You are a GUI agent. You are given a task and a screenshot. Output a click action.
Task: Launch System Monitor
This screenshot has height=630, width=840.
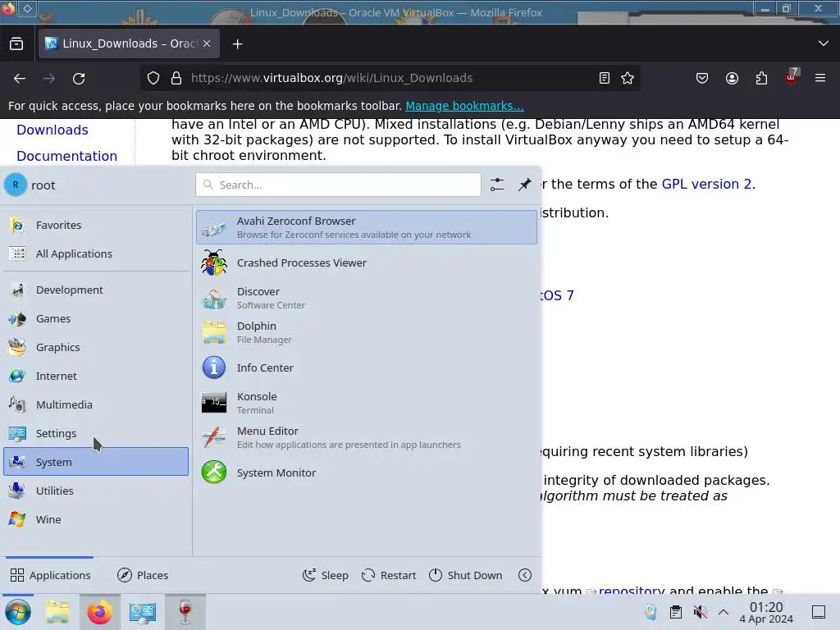tap(367, 472)
